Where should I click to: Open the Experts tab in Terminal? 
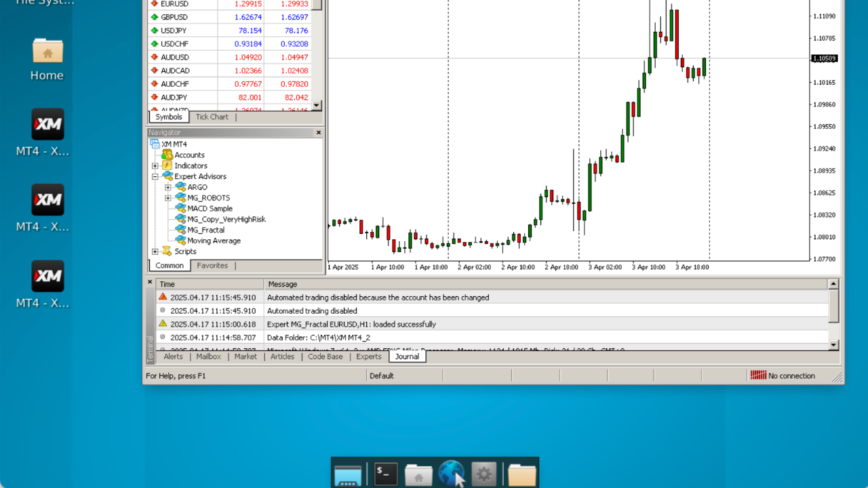coord(369,357)
